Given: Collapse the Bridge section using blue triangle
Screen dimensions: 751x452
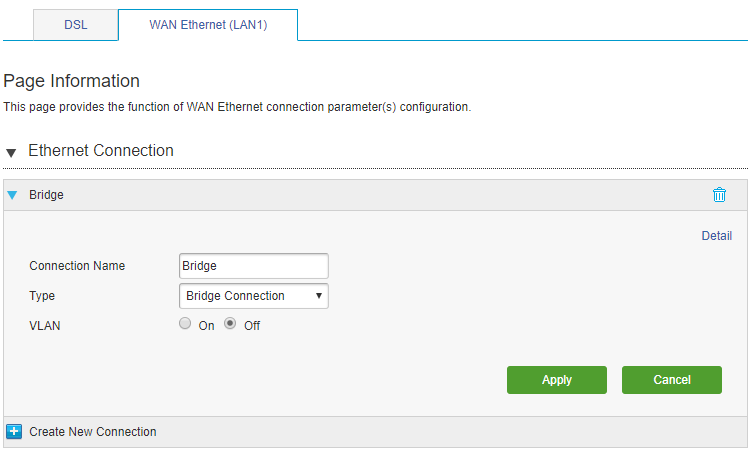Looking at the screenshot, I should 12,195.
